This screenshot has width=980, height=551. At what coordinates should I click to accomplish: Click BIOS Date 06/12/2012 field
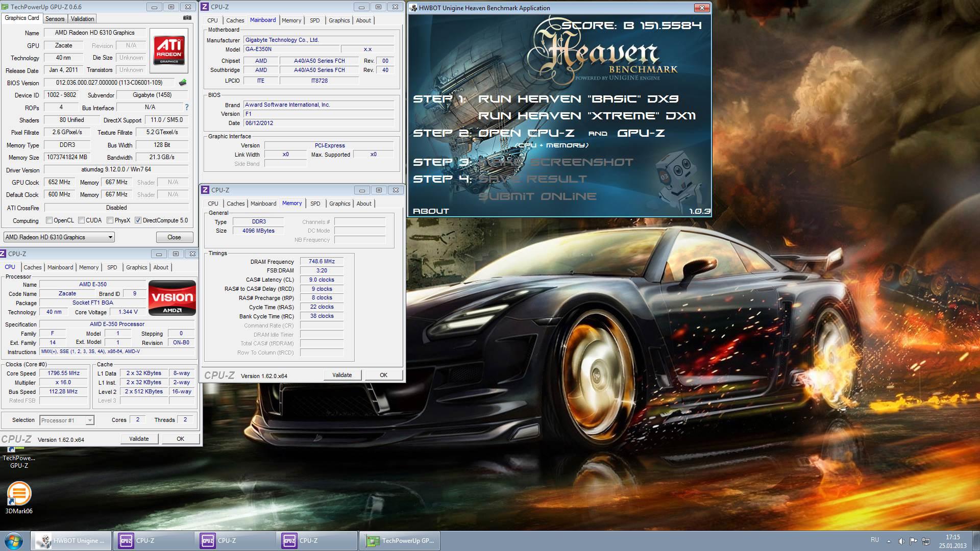pos(318,123)
